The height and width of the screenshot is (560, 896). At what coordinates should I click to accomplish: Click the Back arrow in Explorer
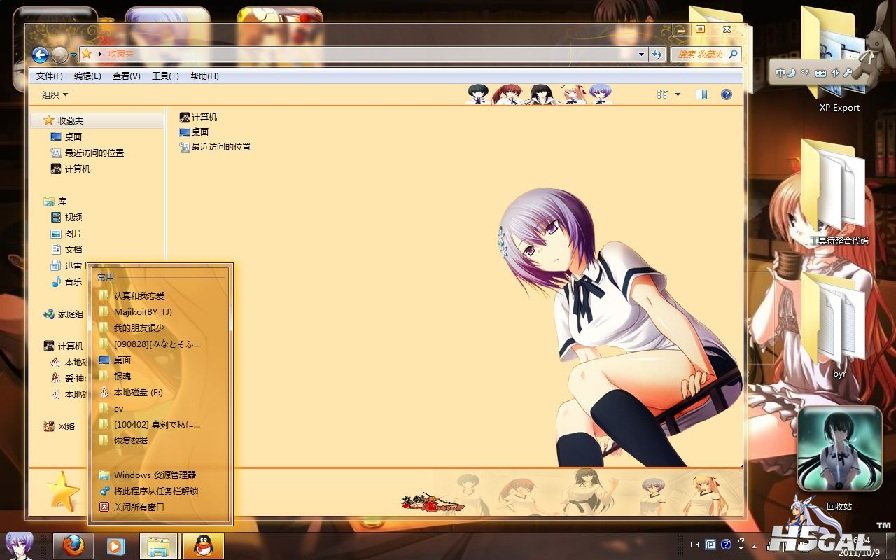pyautogui.click(x=40, y=54)
